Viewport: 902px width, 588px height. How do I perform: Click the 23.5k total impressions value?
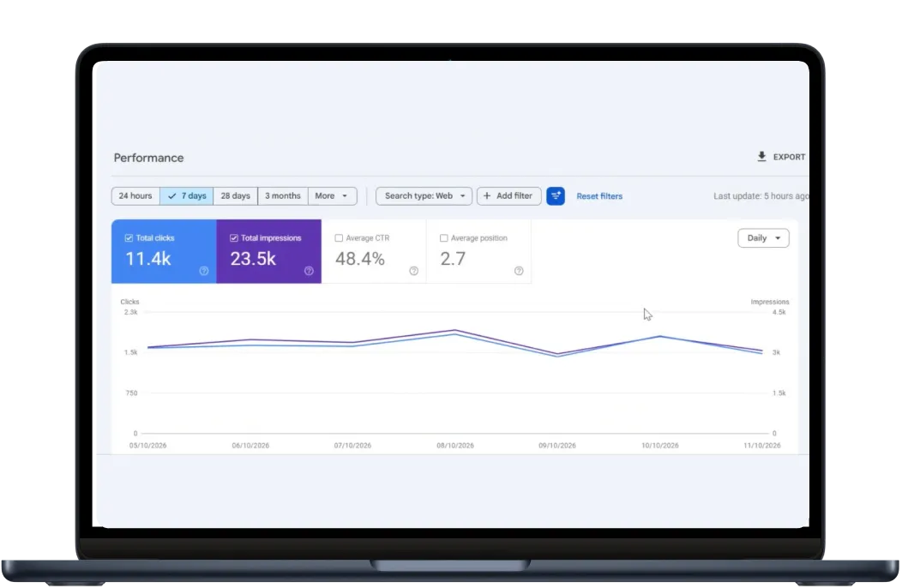pyautogui.click(x=253, y=259)
